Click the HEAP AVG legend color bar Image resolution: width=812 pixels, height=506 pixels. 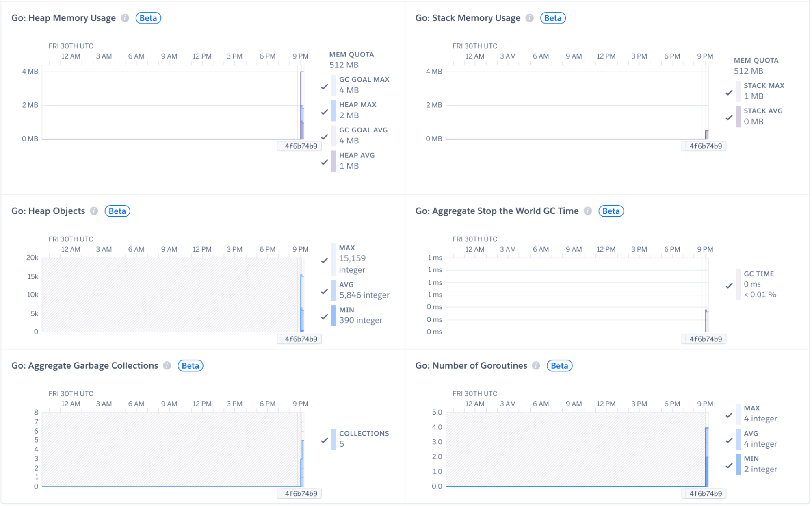[x=333, y=161]
